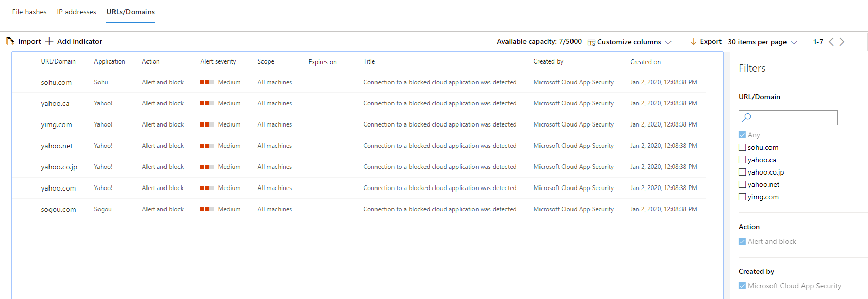
Task: Sort by URL/Domain column header
Action: click(x=58, y=61)
